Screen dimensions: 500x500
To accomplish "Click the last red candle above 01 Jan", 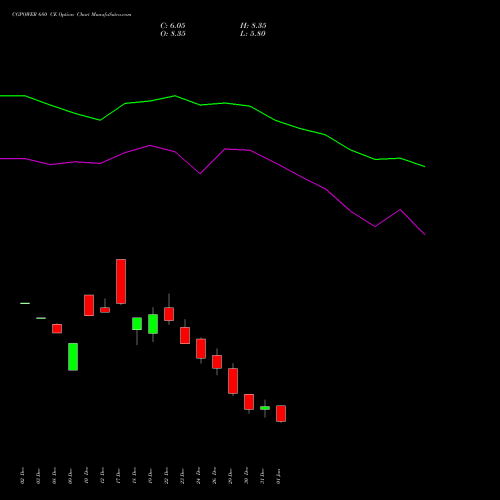I will click(281, 414).
